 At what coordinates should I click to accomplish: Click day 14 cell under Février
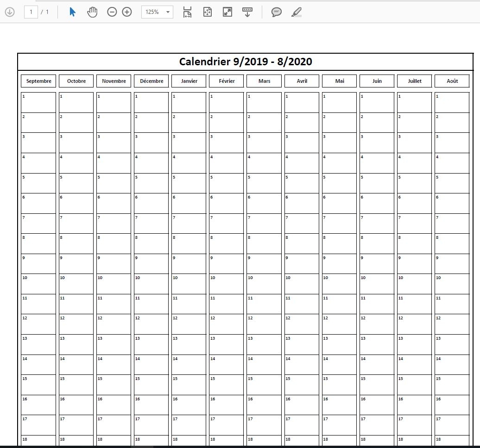pyautogui.click(x=227, y=365)
